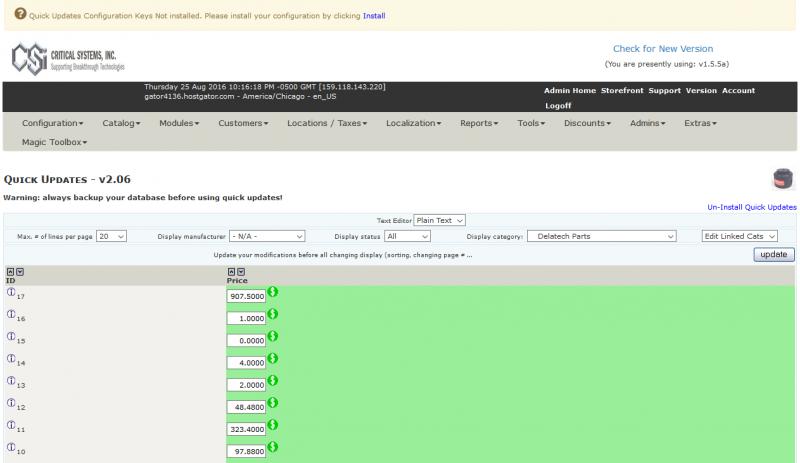Click the info icon for product ID 10
Viewport: 800px width, 463px height.
click(x=11, y=447)
